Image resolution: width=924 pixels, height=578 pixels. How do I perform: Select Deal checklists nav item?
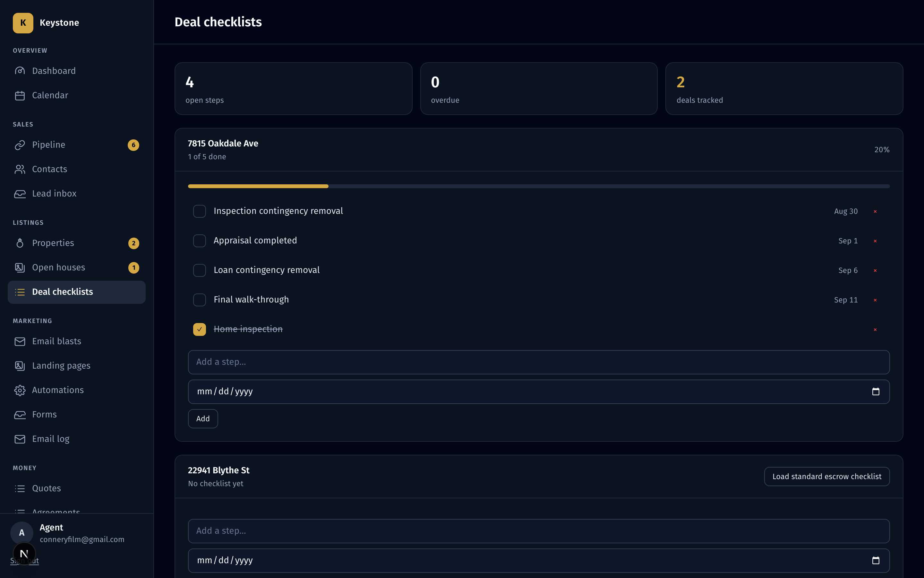tap(76, 292)
